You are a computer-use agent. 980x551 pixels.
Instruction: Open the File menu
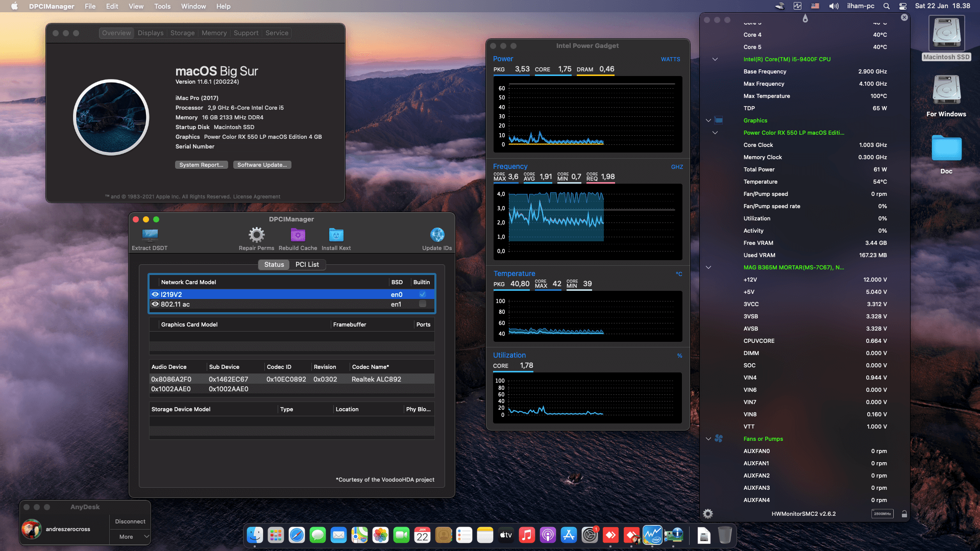pyautogui.click(x=90, y=6)
